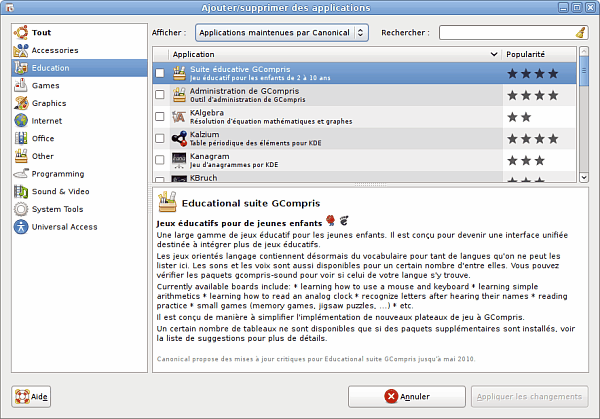
Task: Click the red emblem icon after heading
Action: 331,220
